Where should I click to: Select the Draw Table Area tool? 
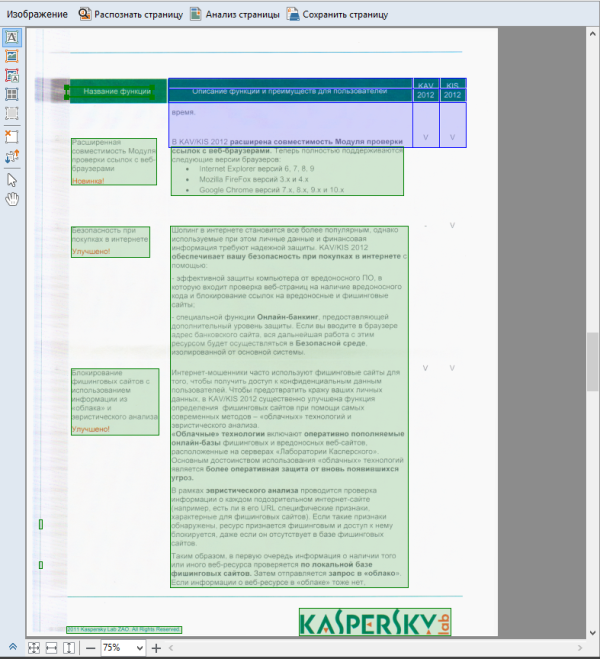click(12, 94)
